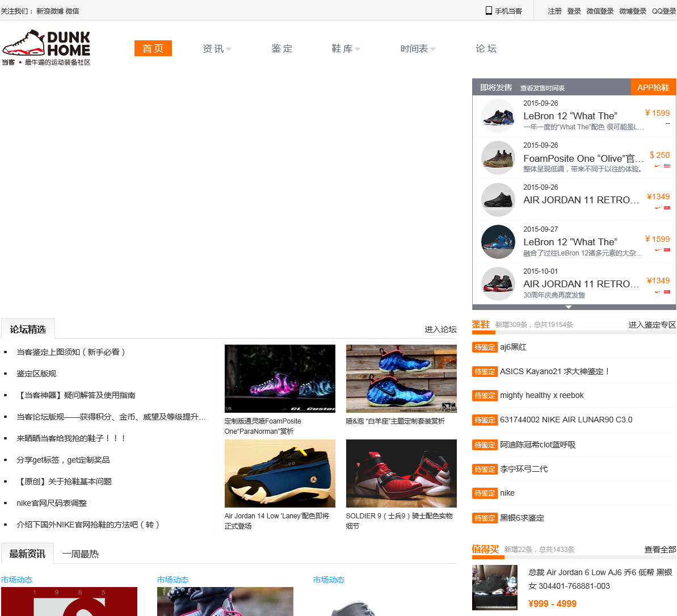Click the QQ登录 link
The height and width of the screenshot is (616, 677).
coord(664,11)
